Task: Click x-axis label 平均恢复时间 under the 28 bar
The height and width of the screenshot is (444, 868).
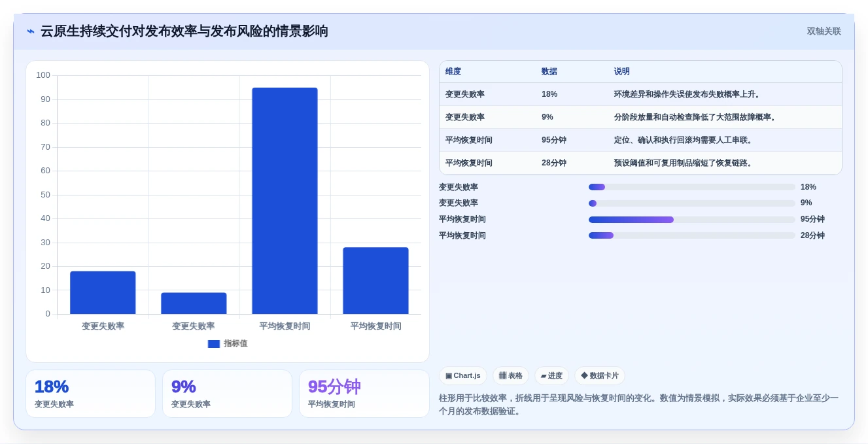Action: 375,326
